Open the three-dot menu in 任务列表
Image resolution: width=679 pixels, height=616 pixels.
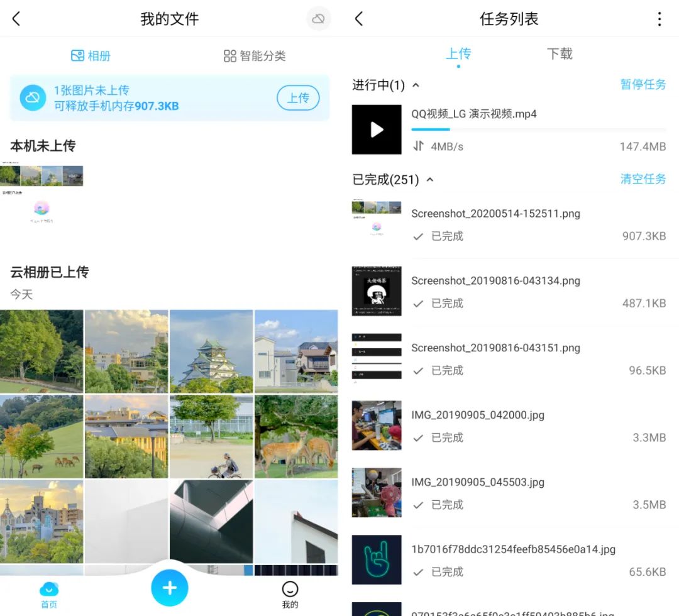pyautogui.click(x=659, y=19)
